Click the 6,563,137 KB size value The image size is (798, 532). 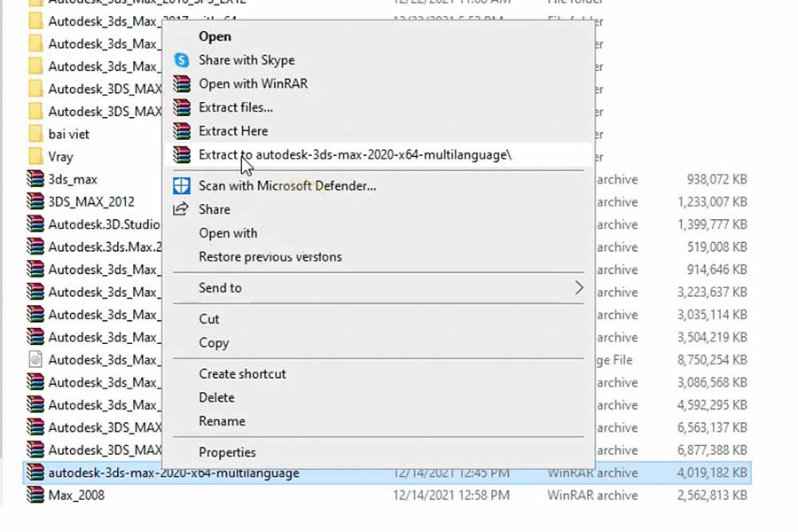(712, 427)
